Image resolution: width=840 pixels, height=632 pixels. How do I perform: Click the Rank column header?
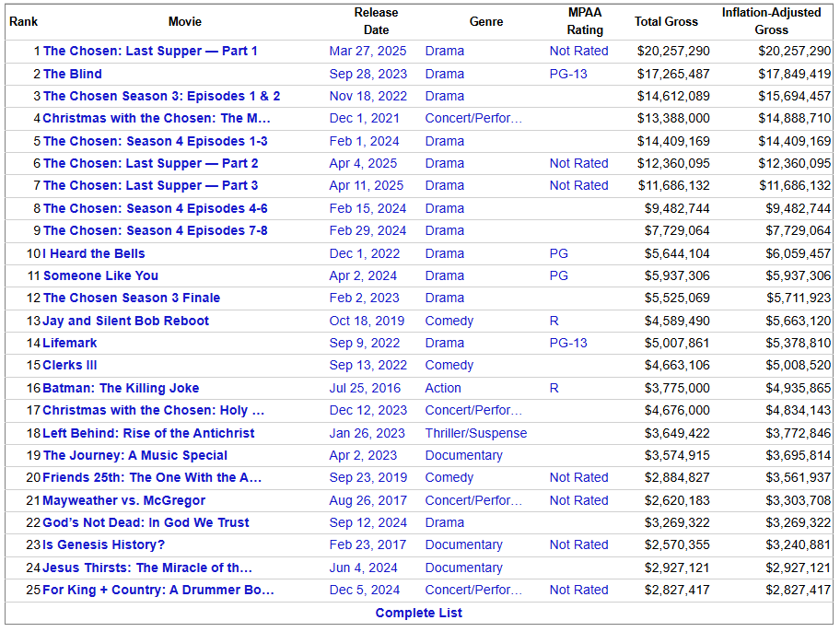tap(24, 21)
